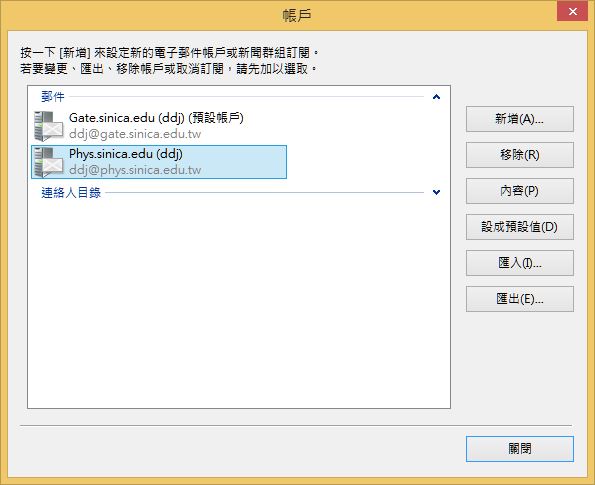Click ddj@phys.sinica.edu.tw address text
595x485 pixels.
pyautogui.click(x=135, y=170)
